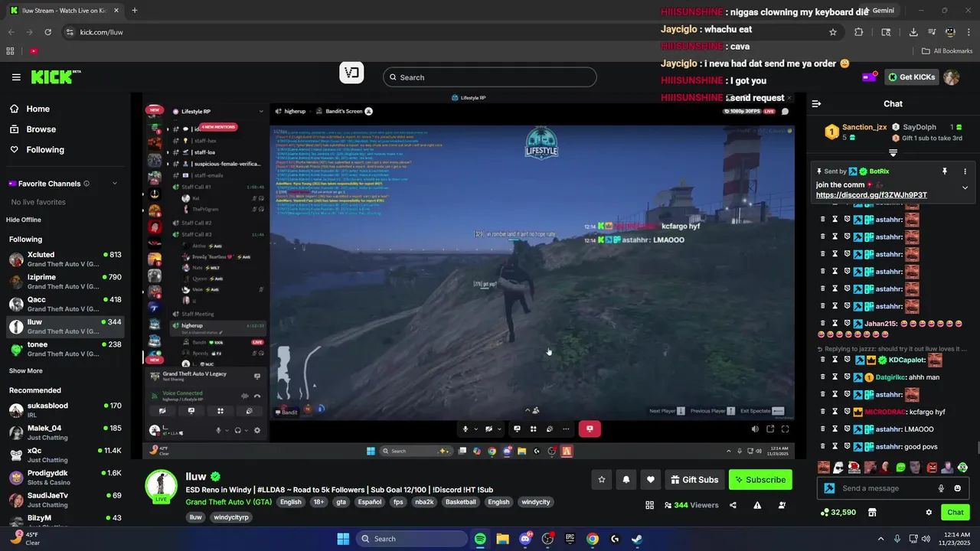The height and width of the screenshot is (551, 980).
Task: Click the nba2k tag
Action: tap(424, 502)
